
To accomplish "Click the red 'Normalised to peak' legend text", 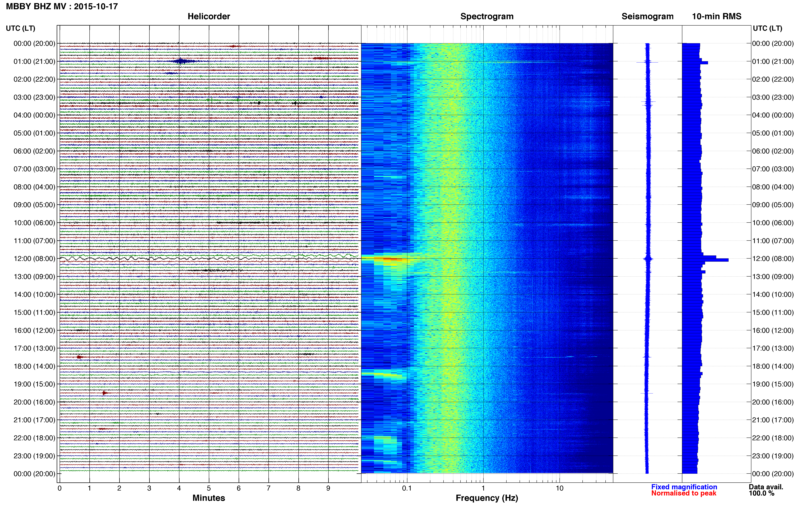I will coord(684,493).
